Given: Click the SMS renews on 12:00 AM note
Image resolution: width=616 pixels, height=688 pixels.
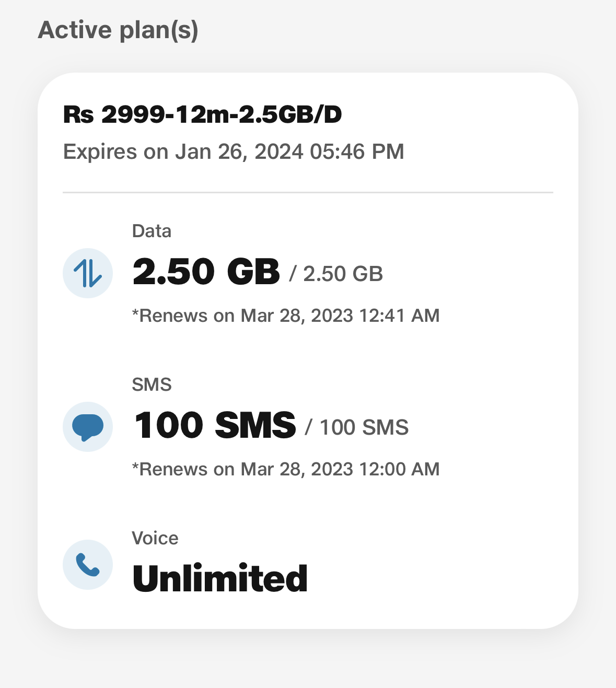Looking at the screenshot, I should [x=286, y=469].
